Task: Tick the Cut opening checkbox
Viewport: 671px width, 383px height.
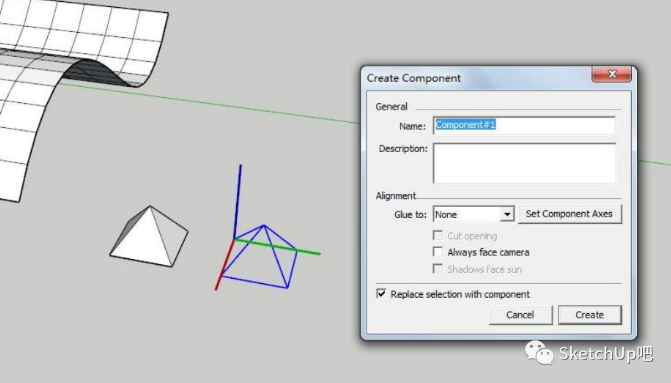Action: [438, 235]
